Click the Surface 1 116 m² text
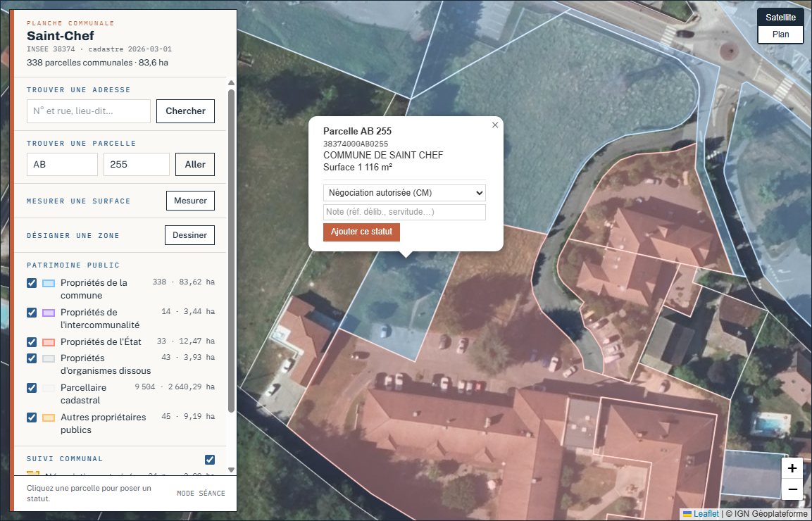Image resolution: width=812 pixels, height=521 pixels. coord(358,168)
